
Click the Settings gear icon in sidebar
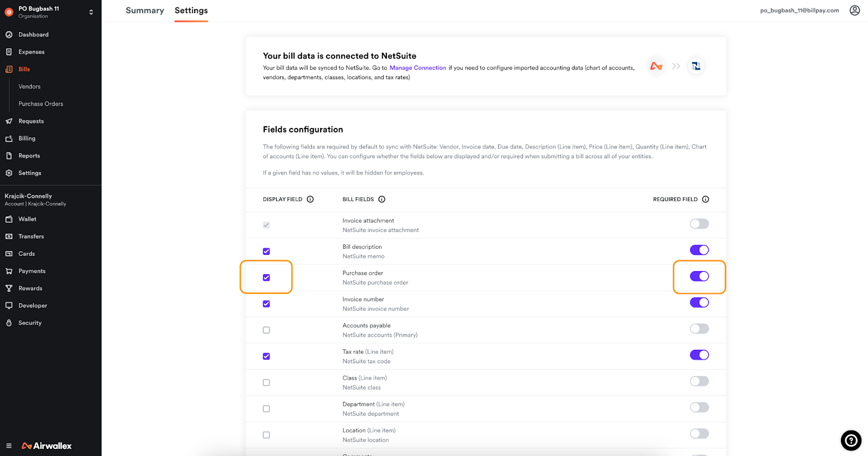9,173
